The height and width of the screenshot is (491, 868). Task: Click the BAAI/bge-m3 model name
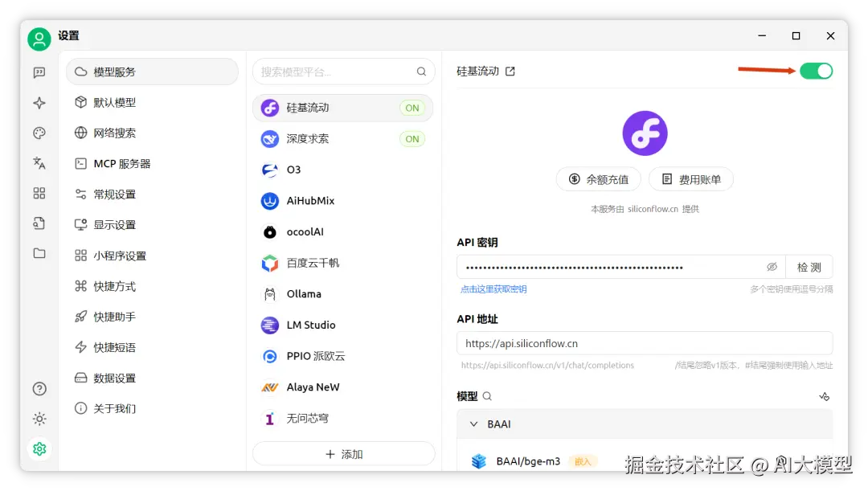(528, 461)
